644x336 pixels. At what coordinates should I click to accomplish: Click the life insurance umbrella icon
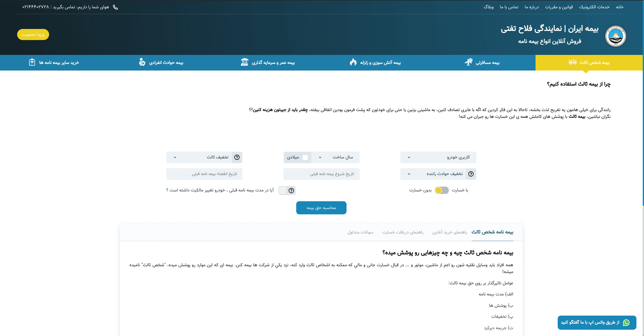pyautogui.click(x=244, y=62)
